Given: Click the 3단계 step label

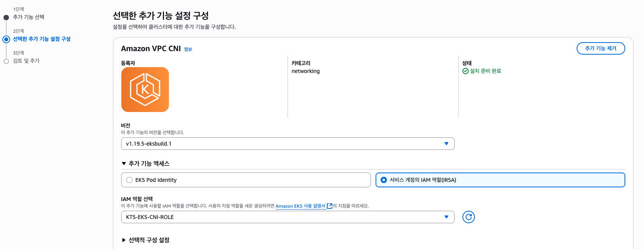Looking at the screenshot, I should coord(18,53).
